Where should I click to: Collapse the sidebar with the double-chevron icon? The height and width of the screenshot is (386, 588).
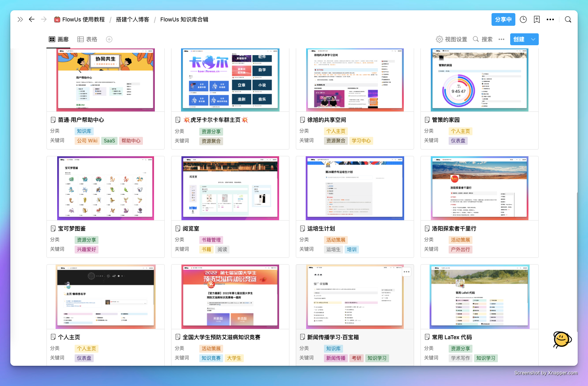[x=20, y=19]
